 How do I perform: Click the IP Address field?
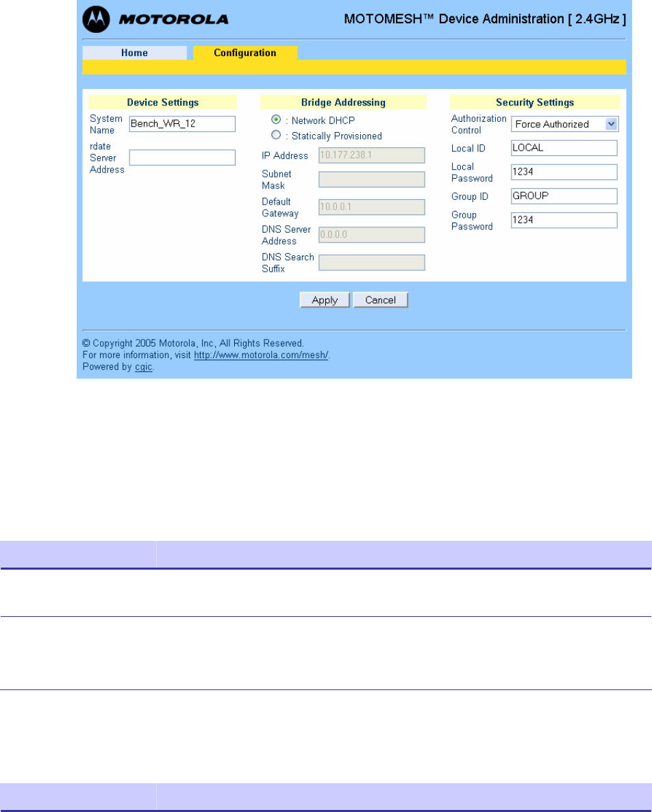tap(372, 155)
